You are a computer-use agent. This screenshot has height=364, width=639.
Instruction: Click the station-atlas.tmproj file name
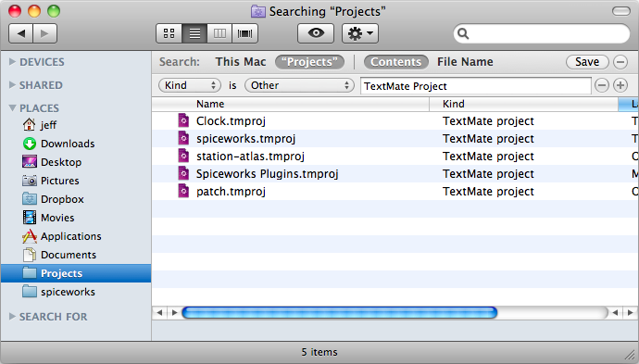coord(250,157)
